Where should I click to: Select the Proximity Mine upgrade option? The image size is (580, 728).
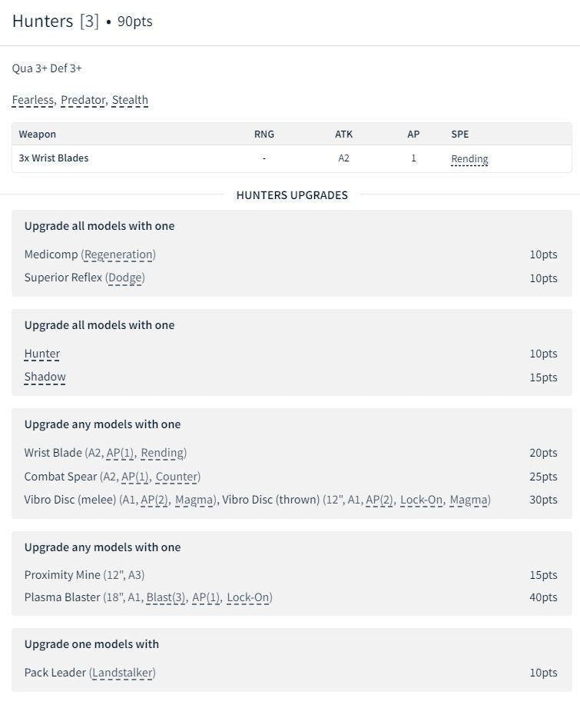coord(62,575)
